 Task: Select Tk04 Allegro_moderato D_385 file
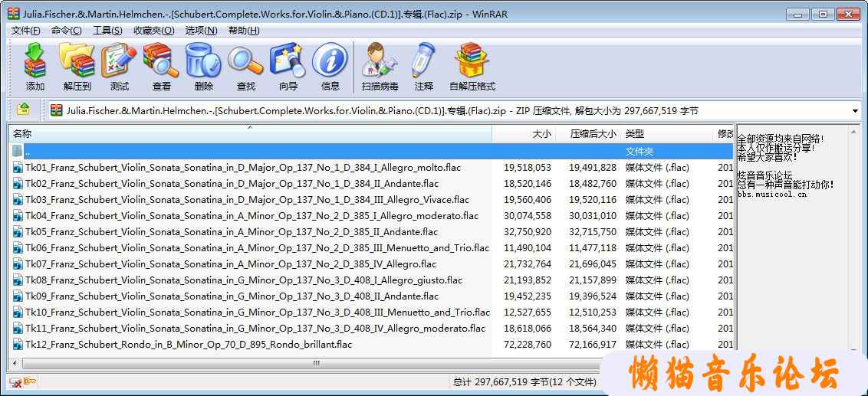[371, 216]
